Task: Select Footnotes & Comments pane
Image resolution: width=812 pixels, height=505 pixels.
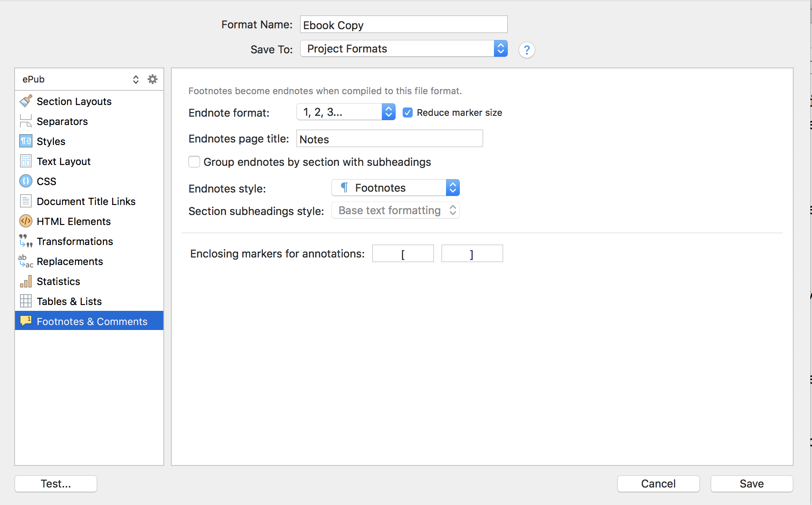Action: (89, 321)
